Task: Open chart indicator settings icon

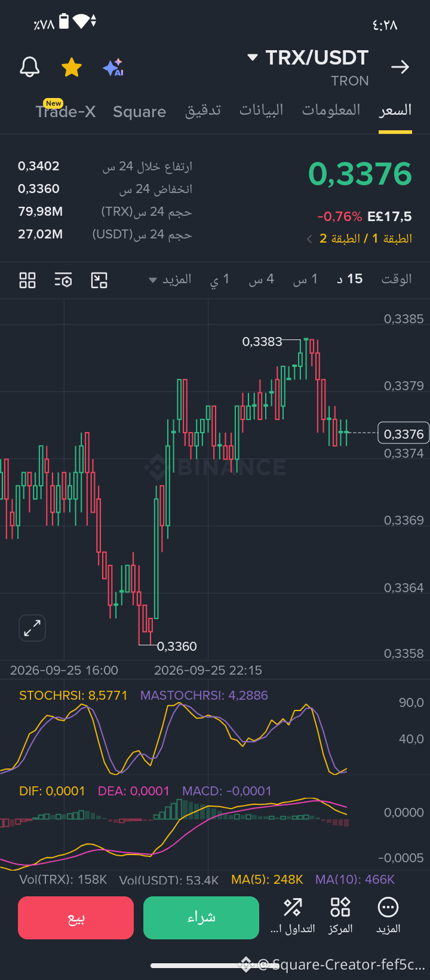Action: [x=63, y=280]
